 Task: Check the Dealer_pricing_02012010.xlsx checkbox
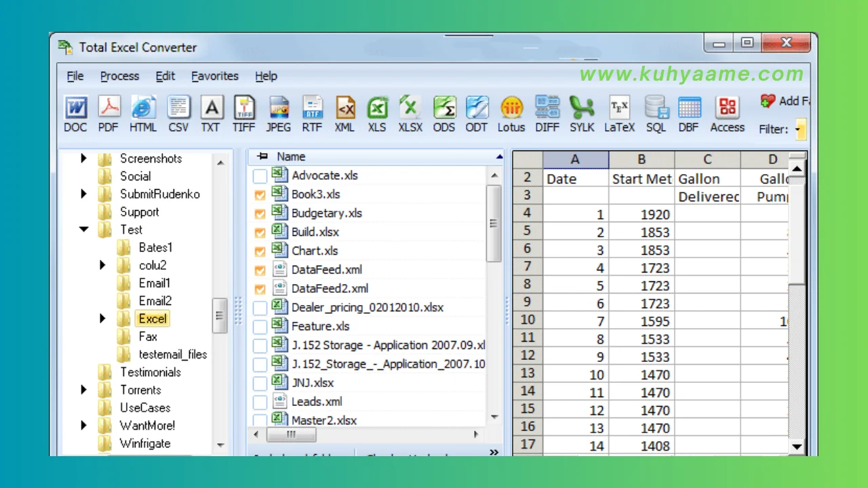point(260,308)
